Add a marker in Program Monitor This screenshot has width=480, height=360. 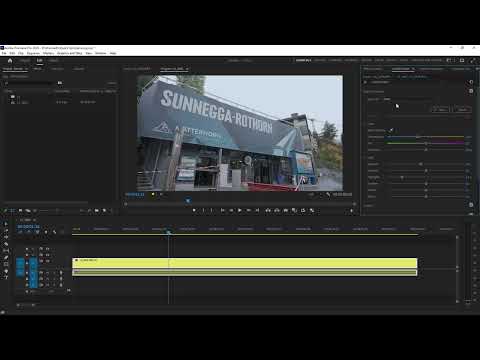point(194,210)
